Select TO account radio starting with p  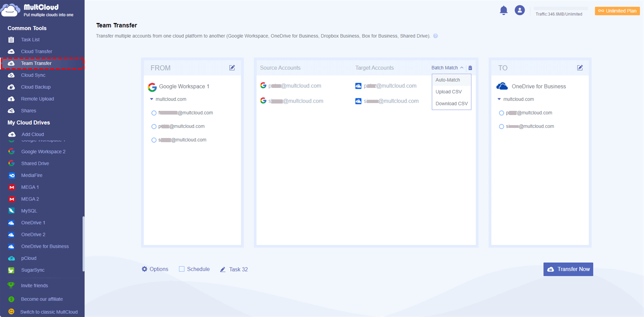click(x=501, y=113)
